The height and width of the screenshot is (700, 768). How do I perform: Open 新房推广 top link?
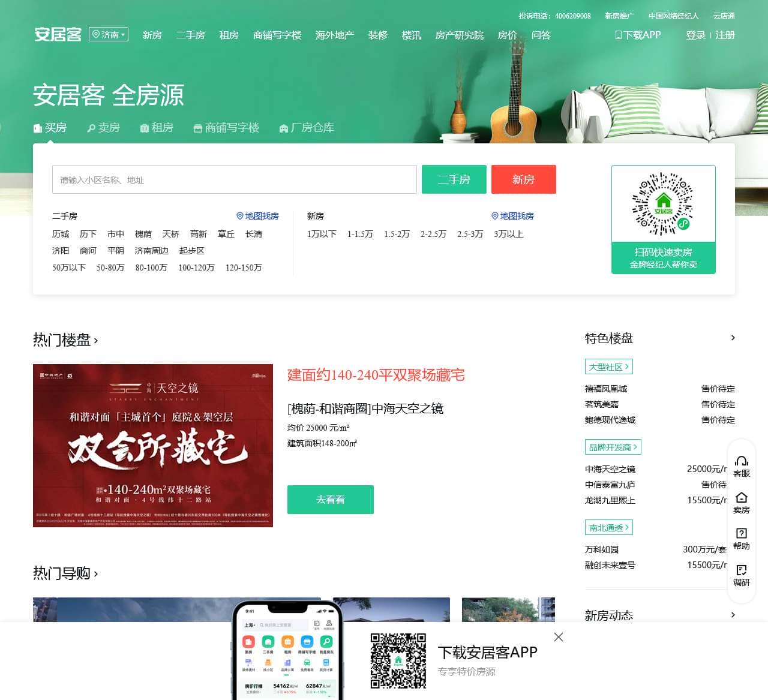pos(619,16)
